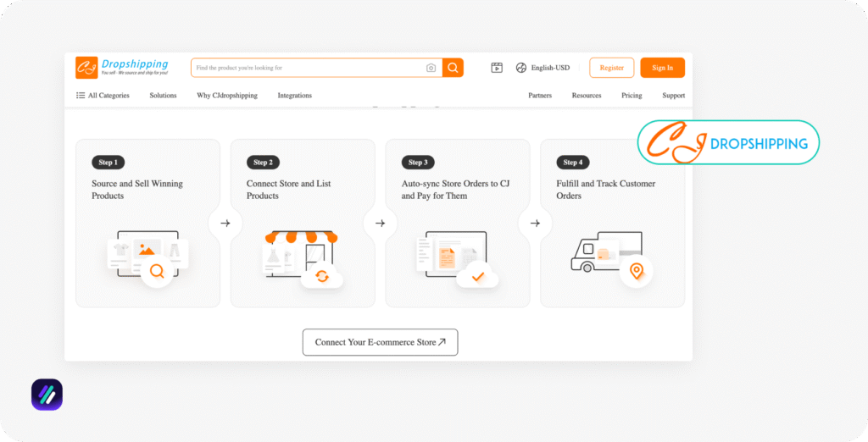Click the orange search magnifier button
The width and height of the screenshot is (868, 442).
(453, 68)
